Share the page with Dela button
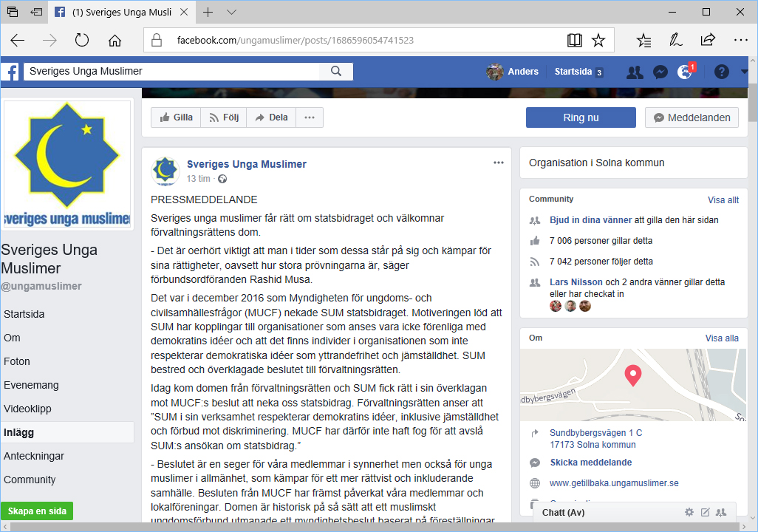Viewport: 758px width, 532px height. [271, 117]
